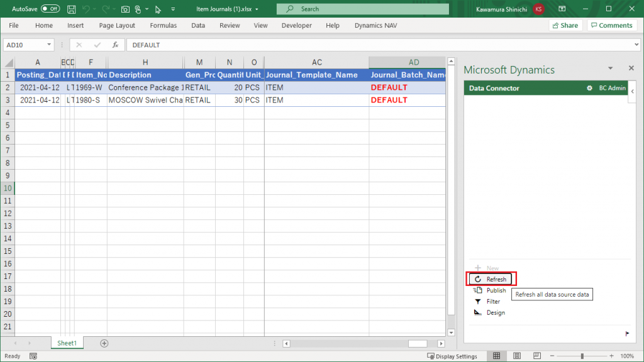Open the Developer ribbon tab
This screenshot has height=362, width=644.
pos(297,25)
